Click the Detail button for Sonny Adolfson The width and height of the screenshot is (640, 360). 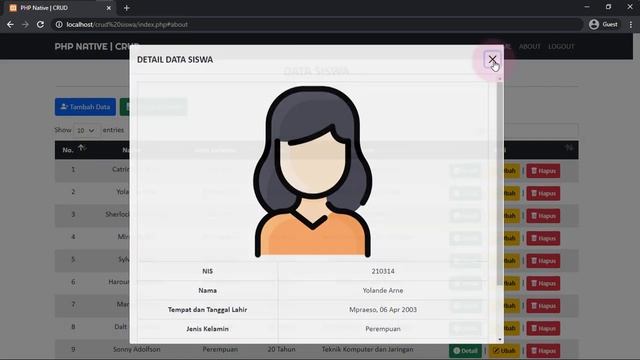click(x=465, y=351)
